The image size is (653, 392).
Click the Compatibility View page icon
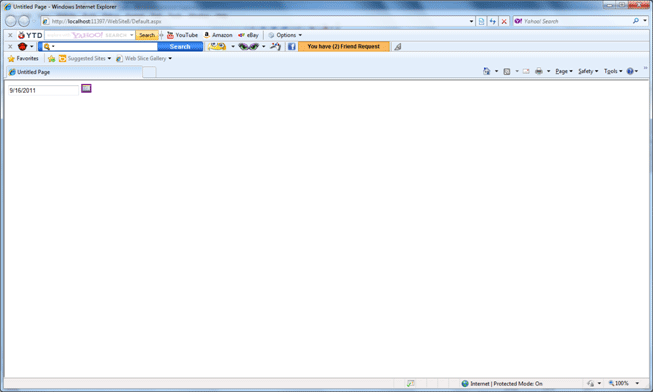click(481, 21)
